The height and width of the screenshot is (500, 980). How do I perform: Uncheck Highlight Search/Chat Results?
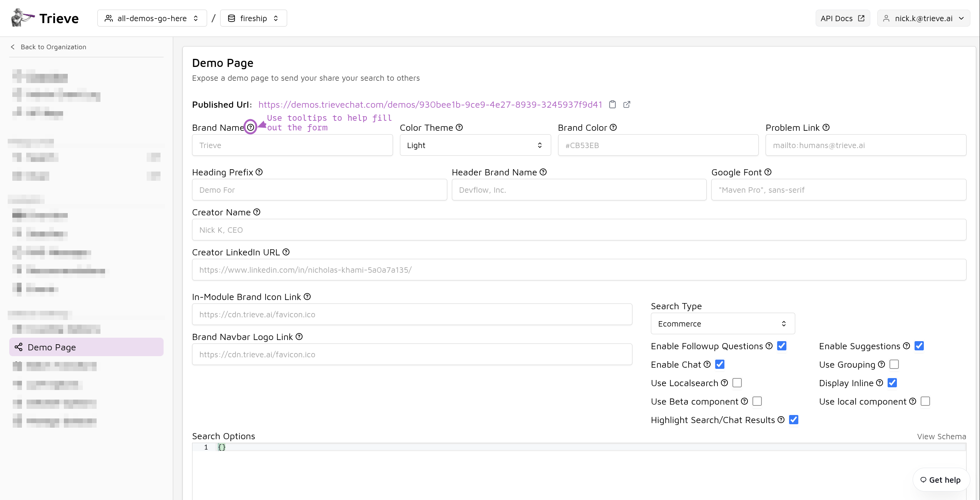click(x=794, y=420)
